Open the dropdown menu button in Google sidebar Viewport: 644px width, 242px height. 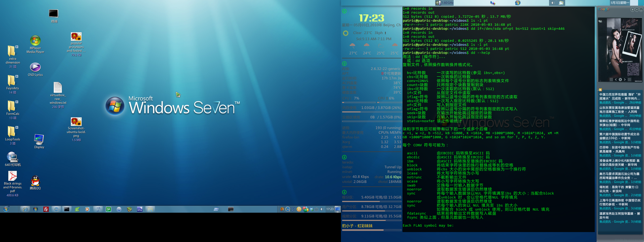click(x=637, y=10)
